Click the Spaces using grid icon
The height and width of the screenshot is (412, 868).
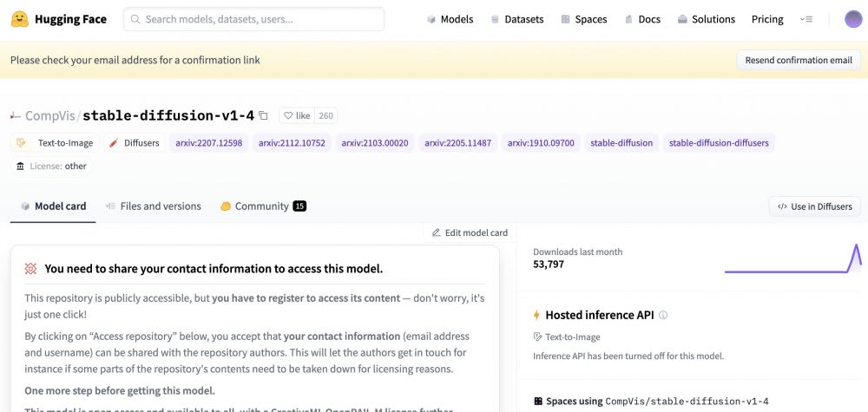537,402
